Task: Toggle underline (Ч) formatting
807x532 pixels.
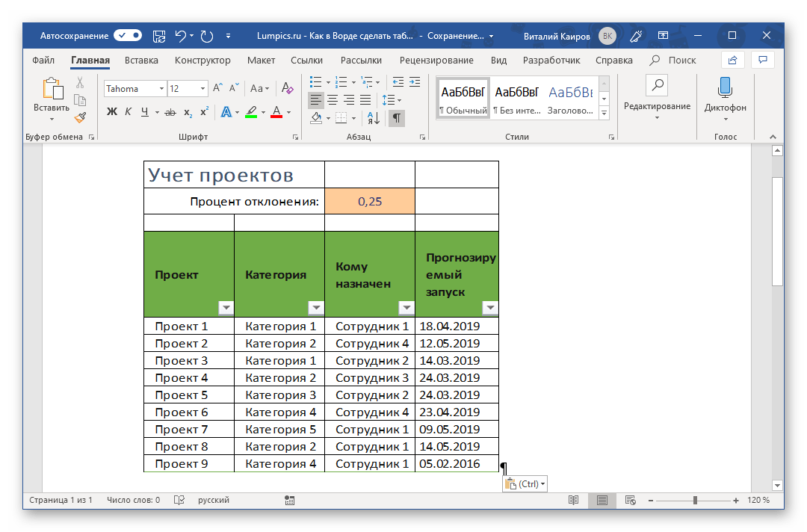Action: coord(145,111)
